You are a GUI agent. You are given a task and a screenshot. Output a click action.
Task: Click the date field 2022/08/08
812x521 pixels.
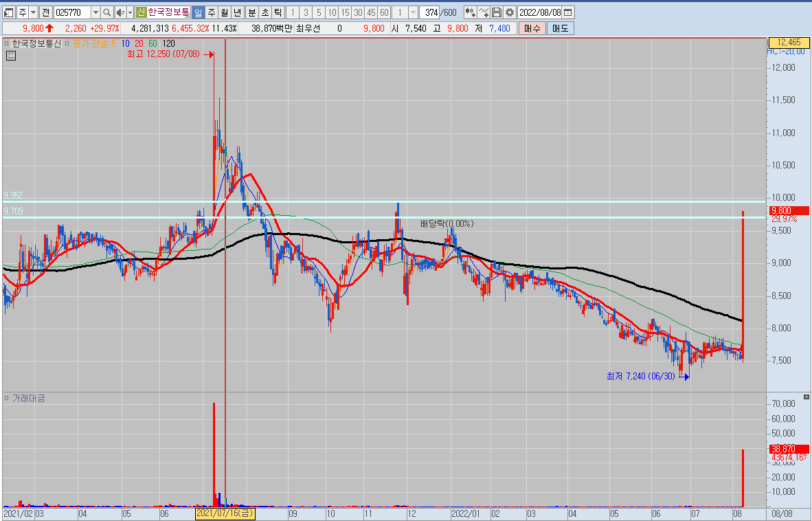(x=539, y=12)
